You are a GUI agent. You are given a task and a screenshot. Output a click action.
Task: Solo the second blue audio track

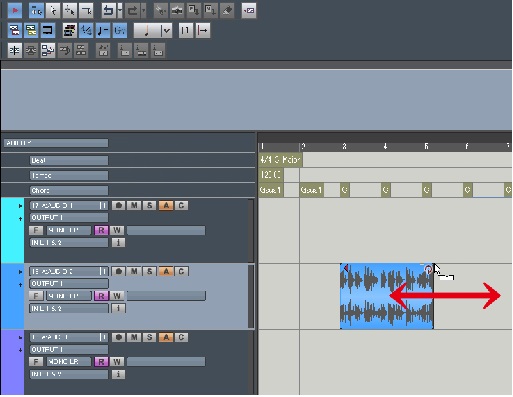[x=149, y=271]
